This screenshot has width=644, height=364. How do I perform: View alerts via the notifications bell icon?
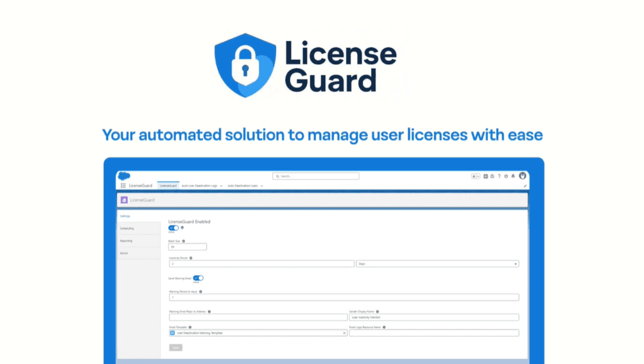click(x=513, y=176)
